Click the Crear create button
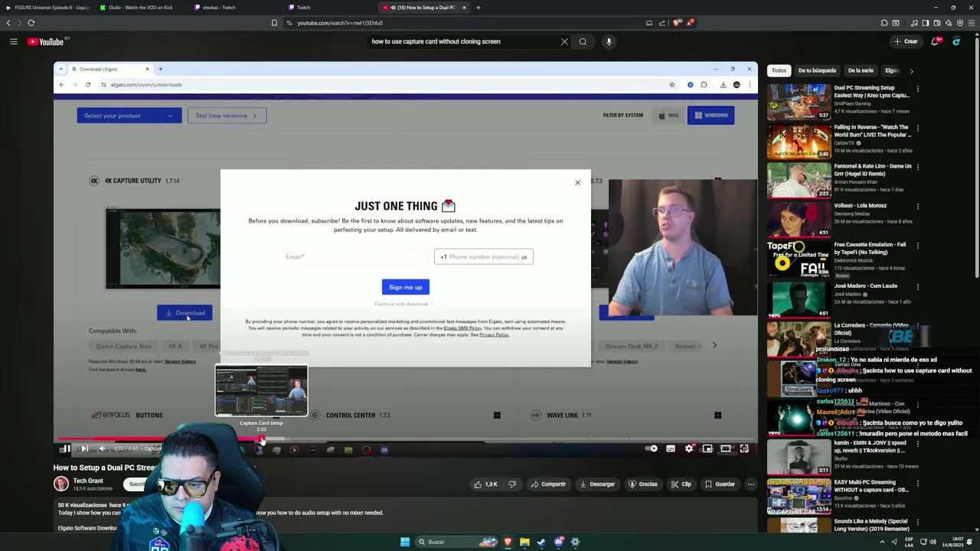 pyautogui.click(x=906, y=41)
